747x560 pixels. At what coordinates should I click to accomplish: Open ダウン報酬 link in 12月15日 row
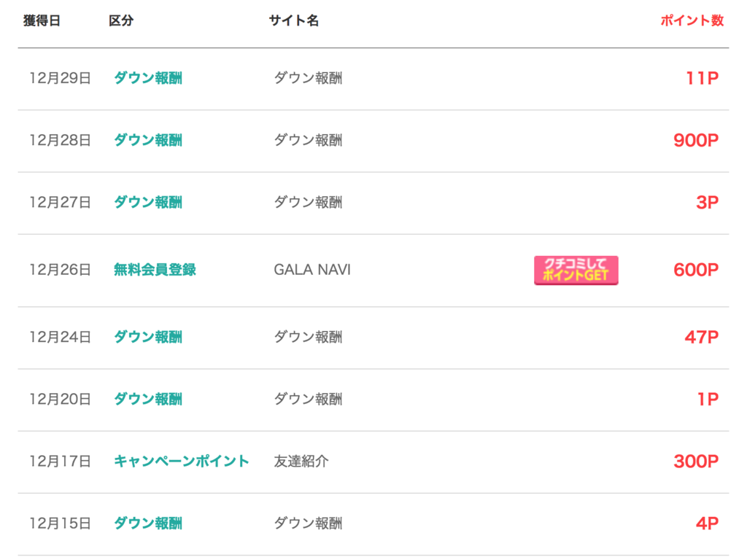coord(147,523)
